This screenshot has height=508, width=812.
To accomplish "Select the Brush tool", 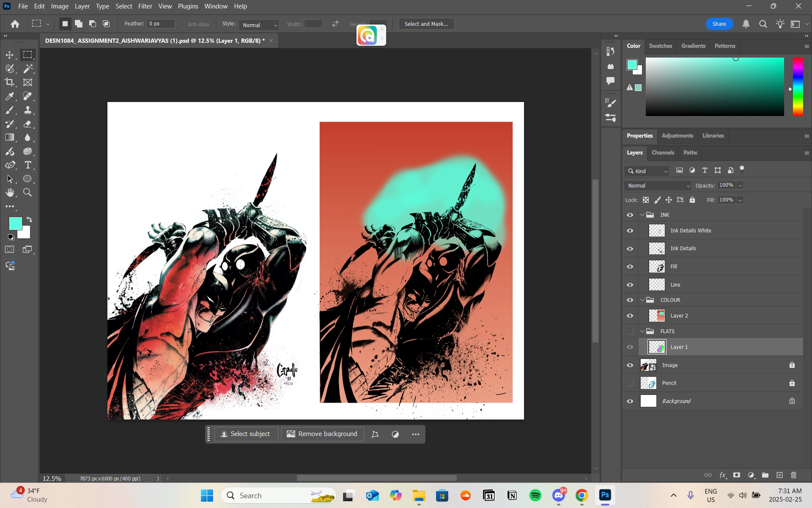I will [x=9, y=110].
